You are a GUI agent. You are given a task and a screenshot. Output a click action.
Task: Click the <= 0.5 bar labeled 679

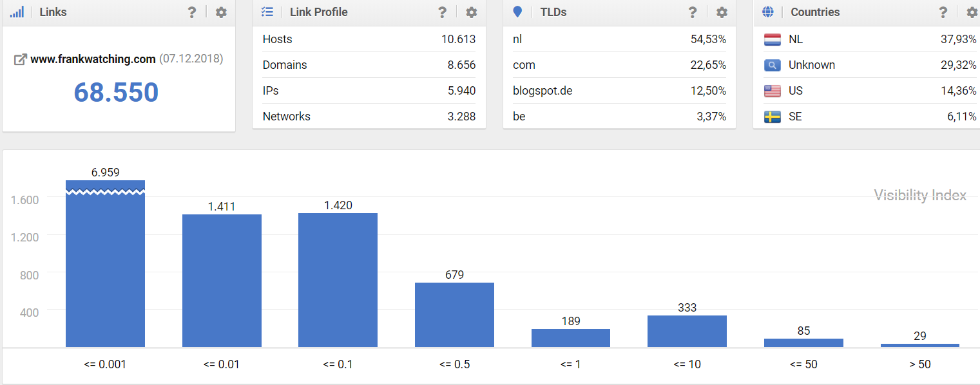click(x=454, y=315)
